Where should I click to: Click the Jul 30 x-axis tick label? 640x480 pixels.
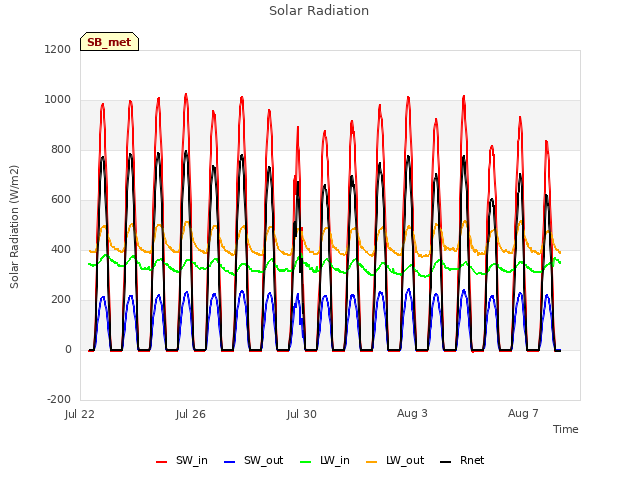click(x=302, y=414)
